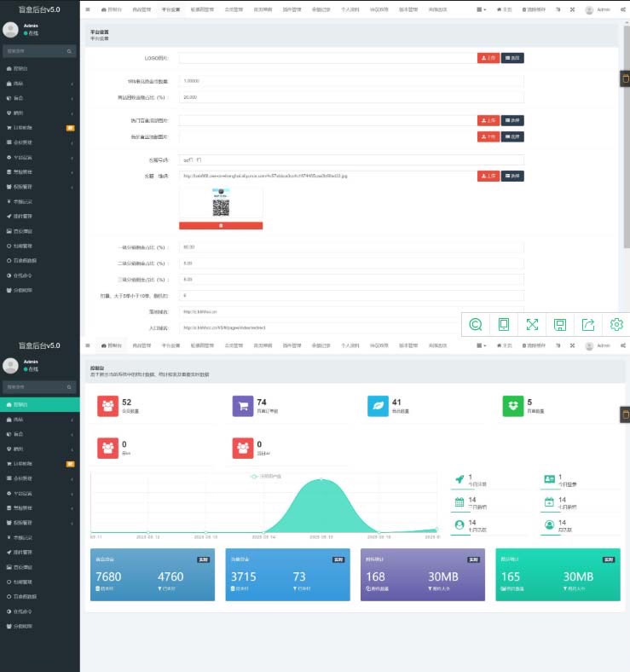Image resolution: width=630 pixels, height=672 pixels.
Task: Toggle the chart legend series marker
Action: pyautogui.click(x=254, y=476)
